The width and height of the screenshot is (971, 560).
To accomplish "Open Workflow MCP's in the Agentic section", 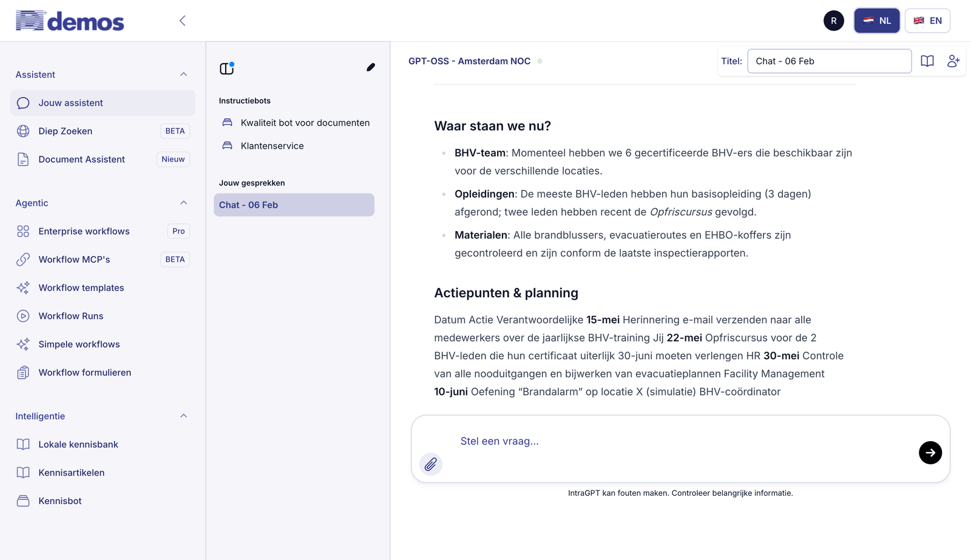I will pos(73,259).
